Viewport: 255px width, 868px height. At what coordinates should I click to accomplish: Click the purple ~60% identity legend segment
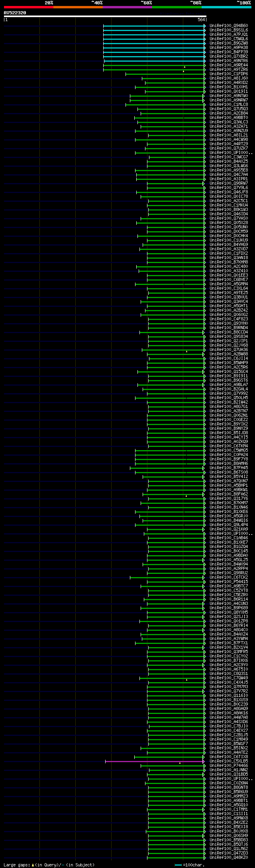[x=127, y=7]
